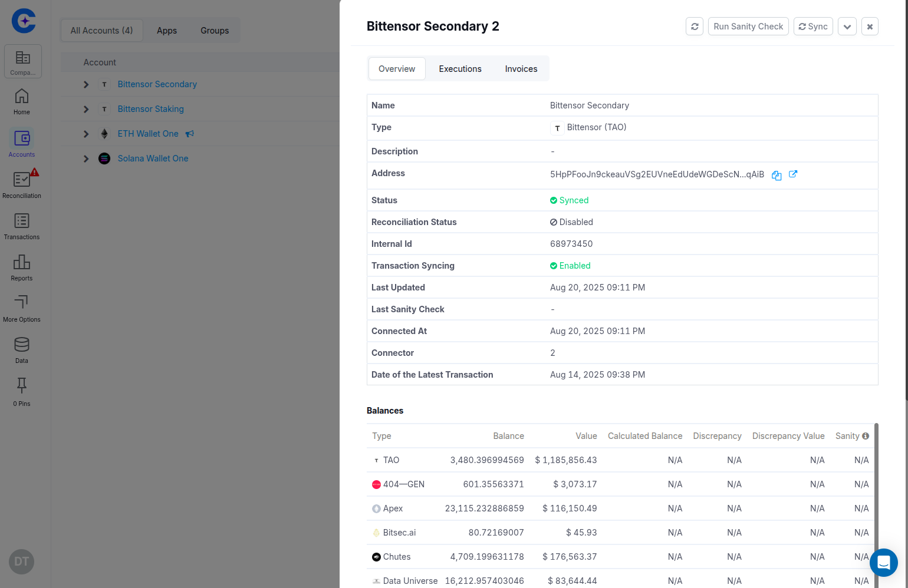
Task: Open the DT user avatar menu
Action: (x=22, y=561)
